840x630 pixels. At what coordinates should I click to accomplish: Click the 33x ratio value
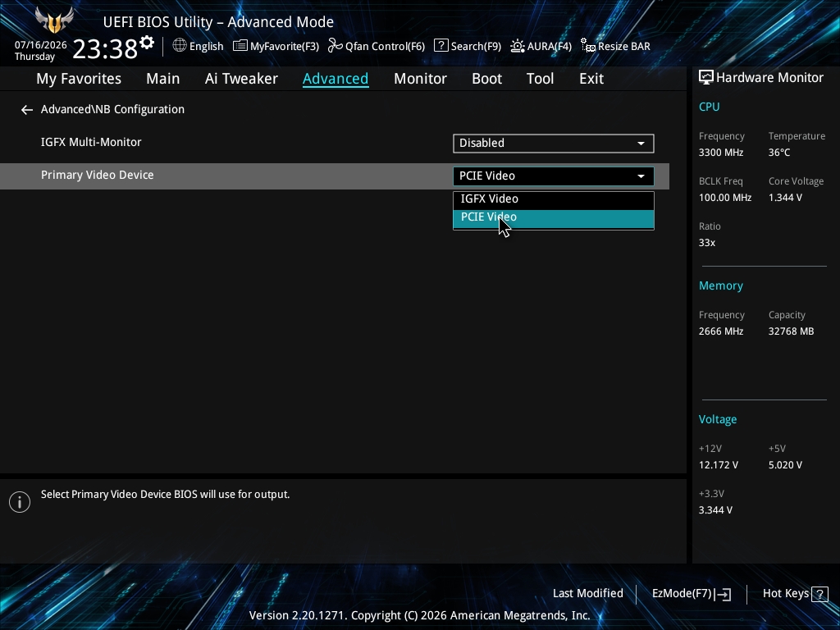click(706, 243)
